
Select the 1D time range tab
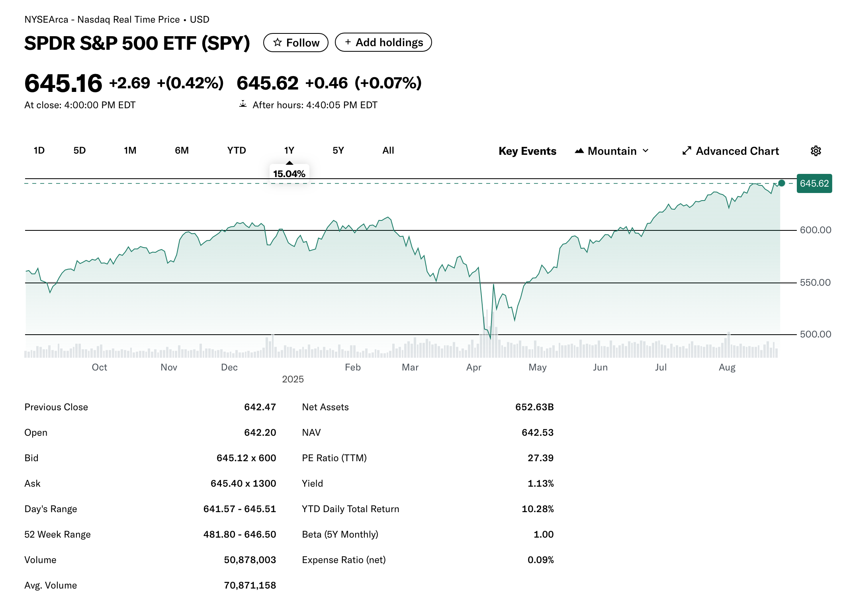click(x=39, y=150)
